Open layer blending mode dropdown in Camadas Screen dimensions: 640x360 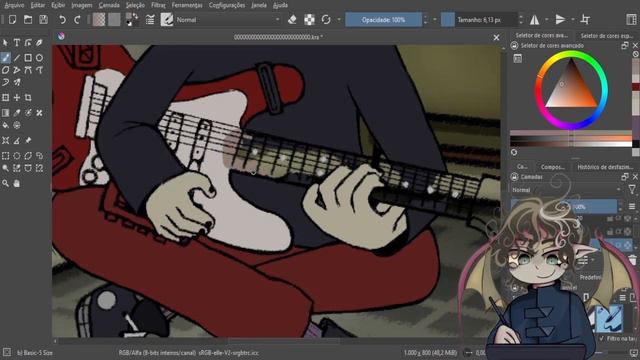tap(566, 190)
